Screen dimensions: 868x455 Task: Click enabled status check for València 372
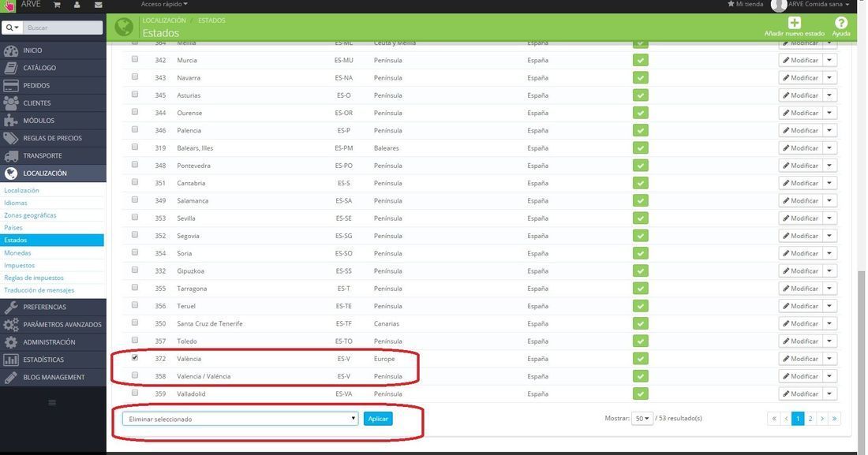click(641, 359)
